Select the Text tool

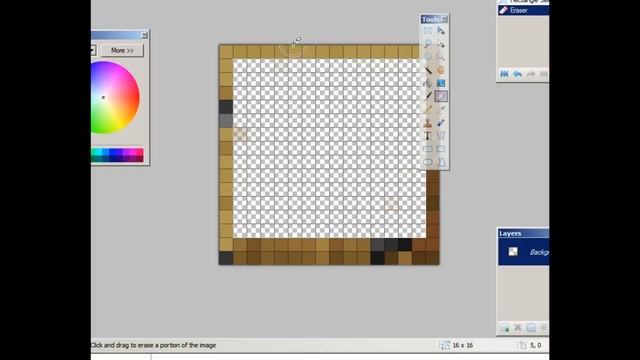click(427, 136)
